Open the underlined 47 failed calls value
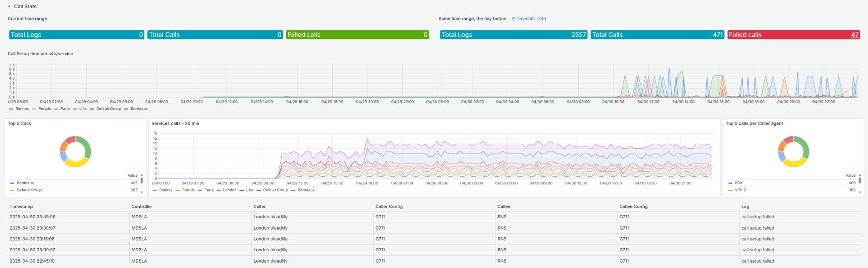Screen dimensions: 868x268 (854, 35)
